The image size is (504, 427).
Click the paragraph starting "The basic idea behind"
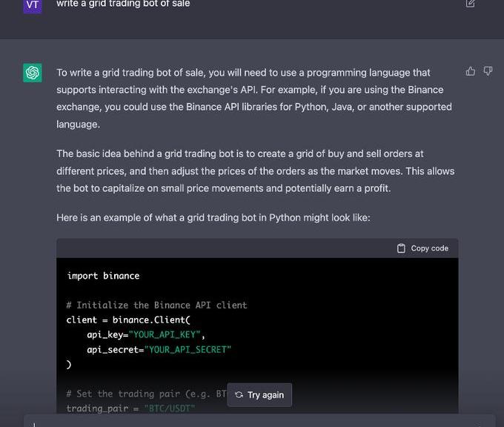pyautogui.click(x=255, y=171)
